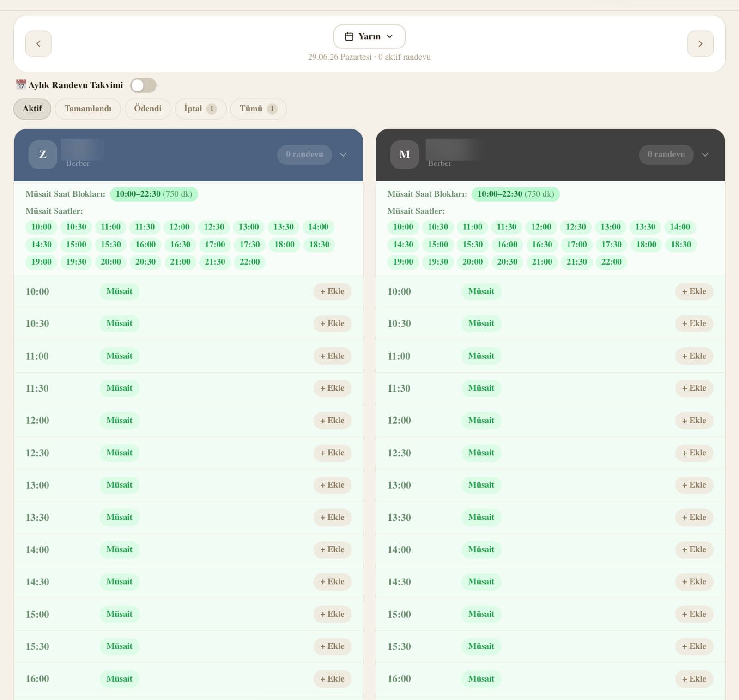The height and width of the screenshot is (700, 739).
Task: Click M's 10:00–22:30 time block chip
Action: pyautogui.click(x=515, y=194)
